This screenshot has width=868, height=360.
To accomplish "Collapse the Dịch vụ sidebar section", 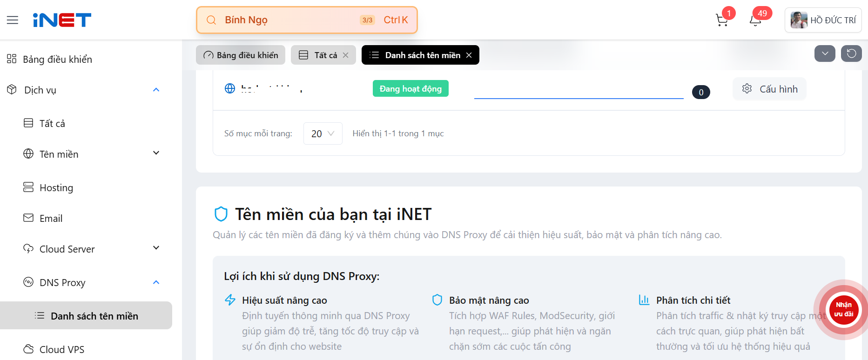I will [156, 90].
